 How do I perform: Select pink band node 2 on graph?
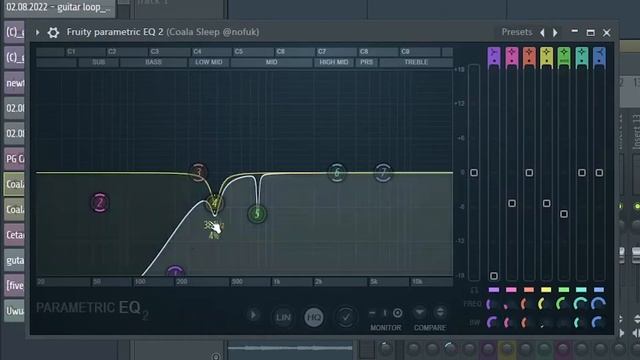click(100, 203)
